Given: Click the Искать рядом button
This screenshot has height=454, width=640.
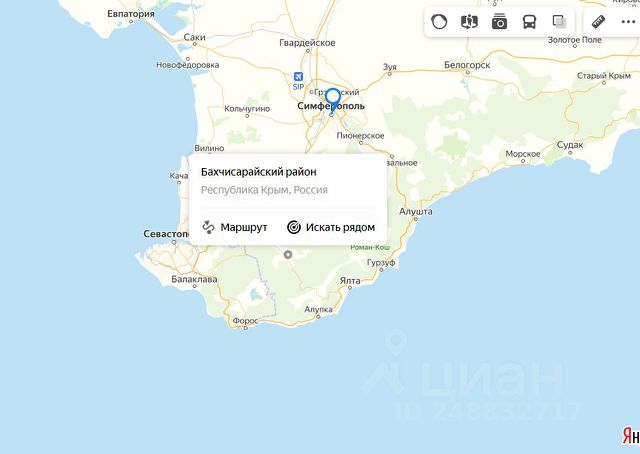Looking at the screenshot, I should click(331, 227).
